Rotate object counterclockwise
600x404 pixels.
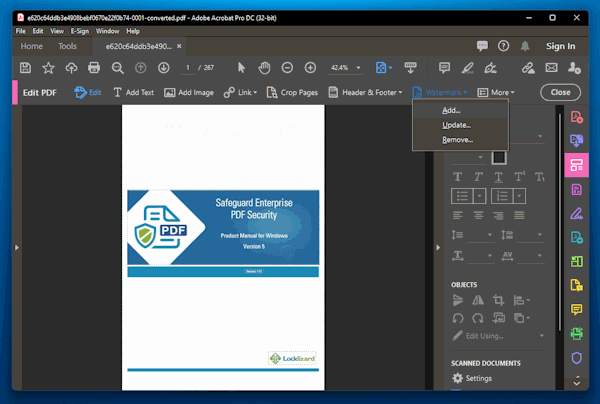[458, 318]
